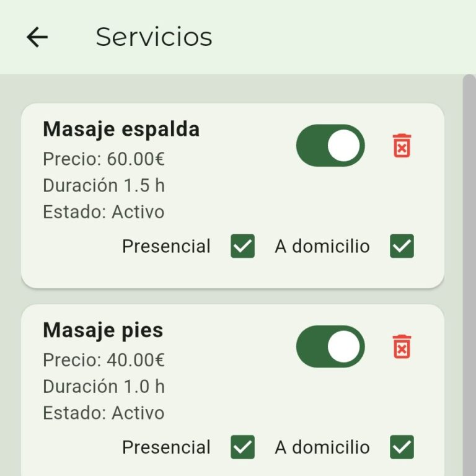The width and height of the screenshot is (476, 476).
Task: Select the Duración 1.0 h line
Action: coord(104,386)
